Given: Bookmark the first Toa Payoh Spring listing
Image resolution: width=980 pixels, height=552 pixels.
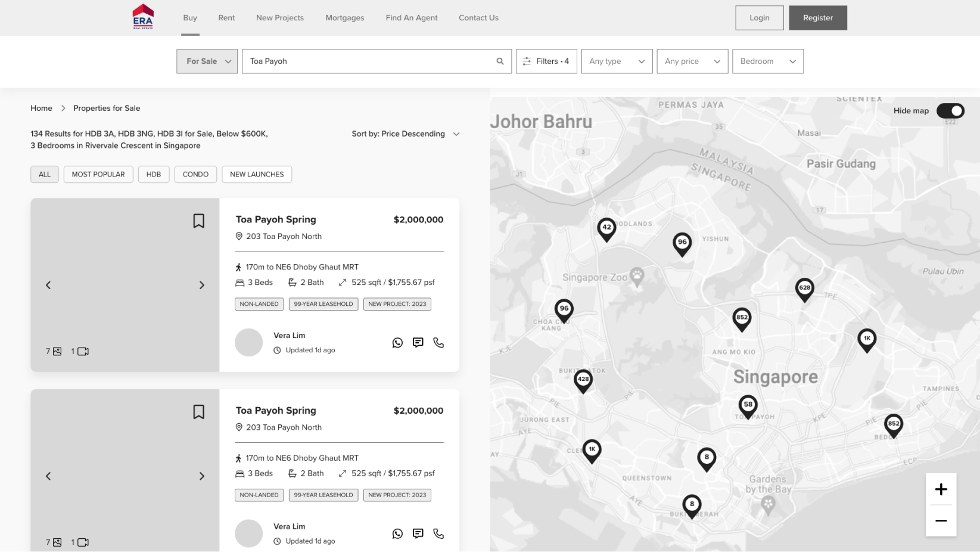Looking at the screenshot, I should pyautogui.click(x=199, y=221).
